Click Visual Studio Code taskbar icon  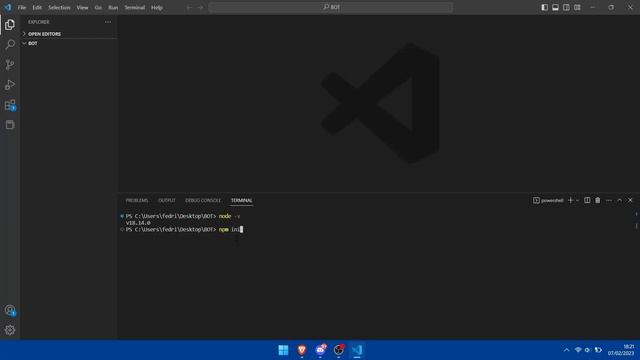tap(357, 350)
